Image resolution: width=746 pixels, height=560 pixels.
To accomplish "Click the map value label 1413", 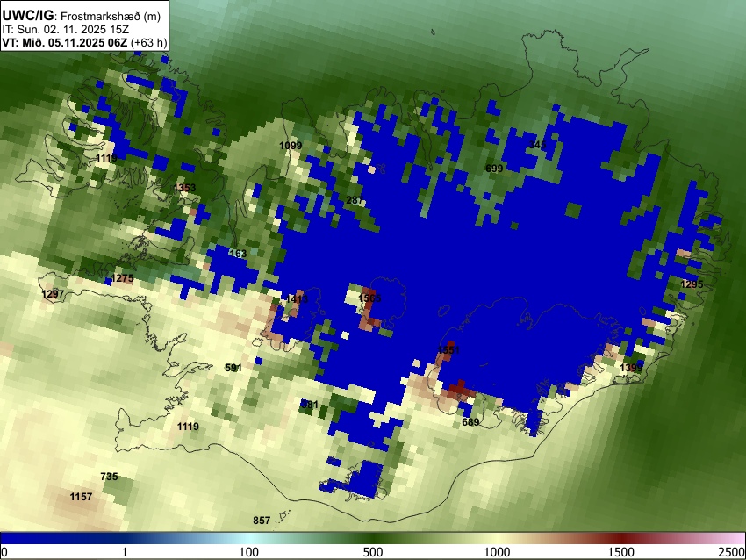I will click(297, 299).
